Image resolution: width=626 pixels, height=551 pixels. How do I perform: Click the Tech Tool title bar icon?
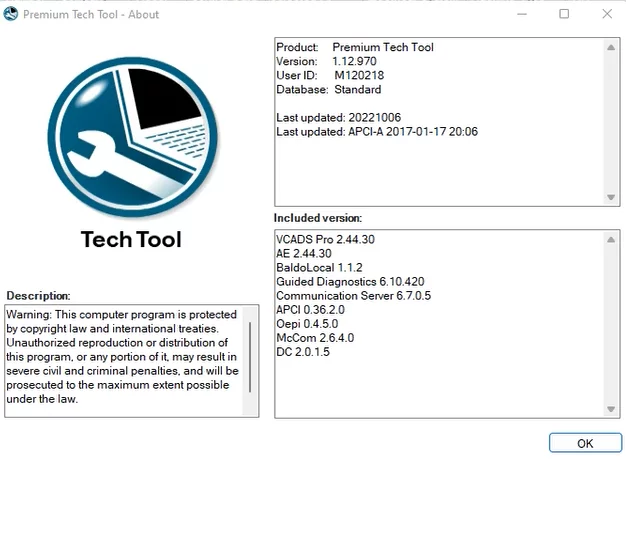pos(11,14)
